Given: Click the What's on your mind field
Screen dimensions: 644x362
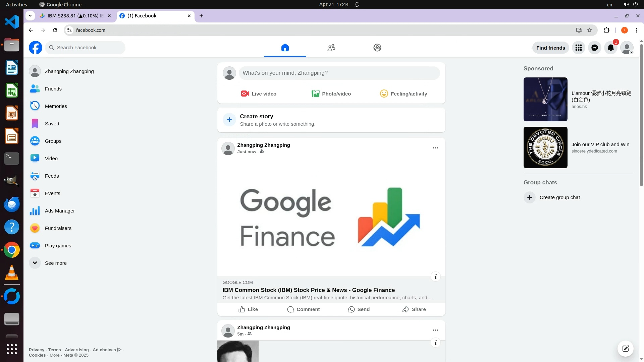Looking at the screenshot, I should [339, 73].
